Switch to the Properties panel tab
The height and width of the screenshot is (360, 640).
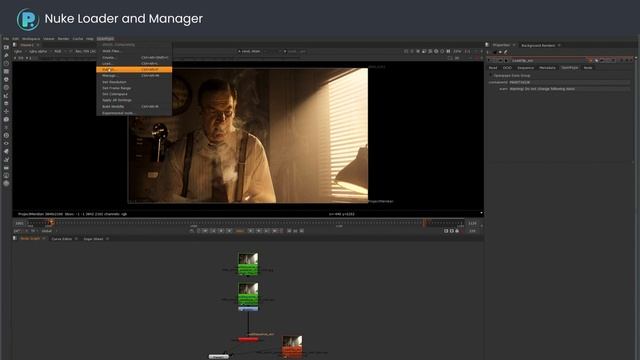(x=501, y=45)
